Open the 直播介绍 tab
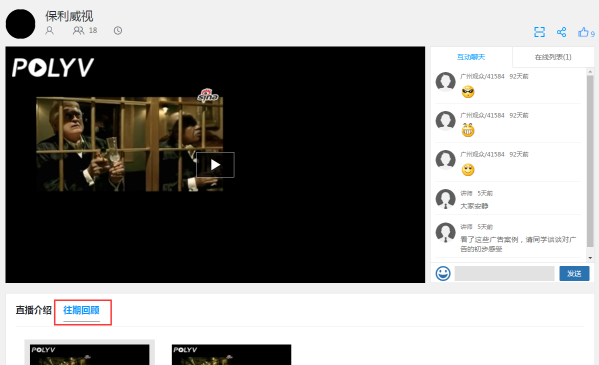This screenshot has height=365, width=599. tap(34, 310)
